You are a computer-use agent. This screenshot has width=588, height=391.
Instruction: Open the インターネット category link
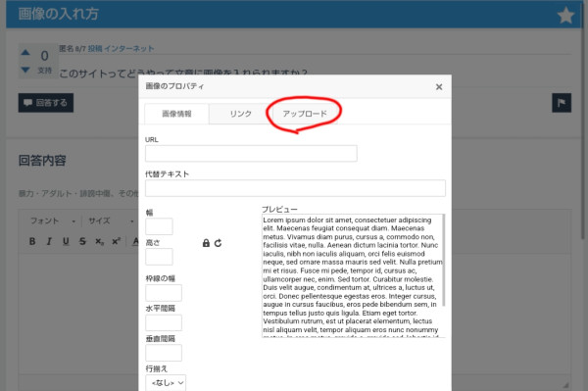(129, 49)
